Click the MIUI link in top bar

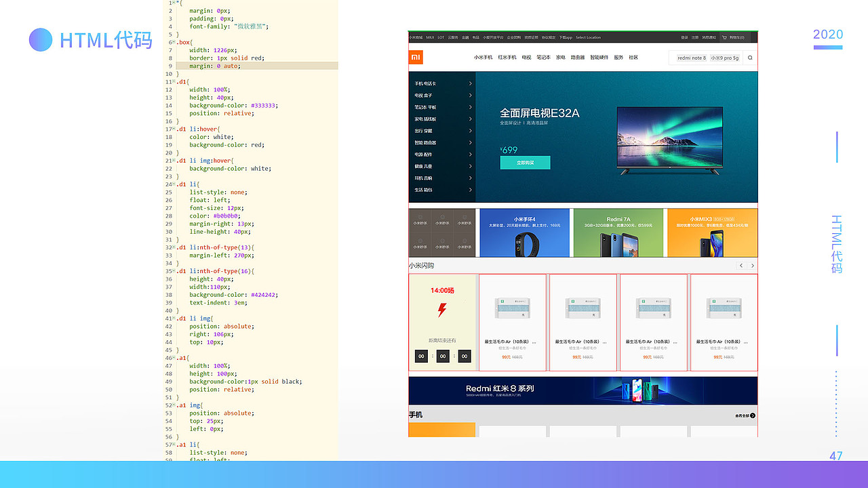point(430,37)
